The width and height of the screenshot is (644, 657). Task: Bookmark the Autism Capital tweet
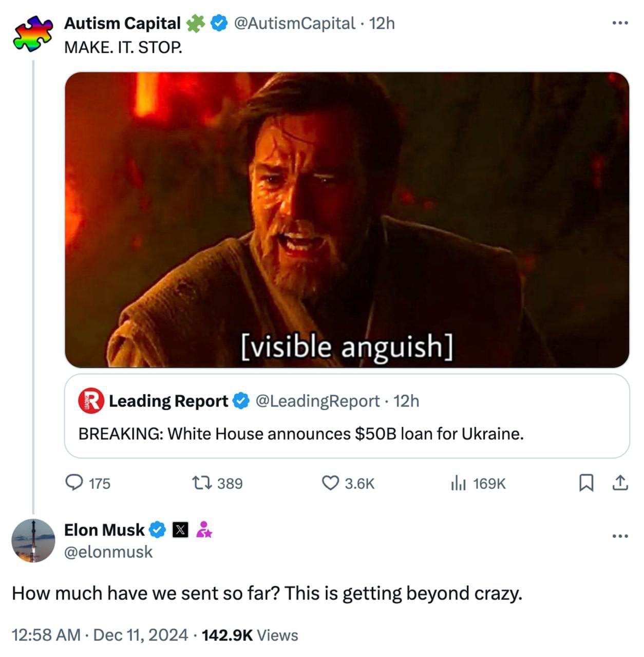[x=586, y=483]
